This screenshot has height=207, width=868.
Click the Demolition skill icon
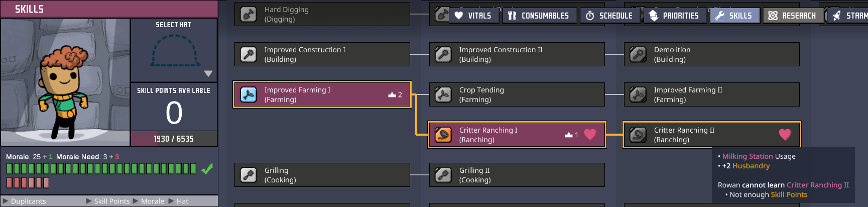(638, 54)
